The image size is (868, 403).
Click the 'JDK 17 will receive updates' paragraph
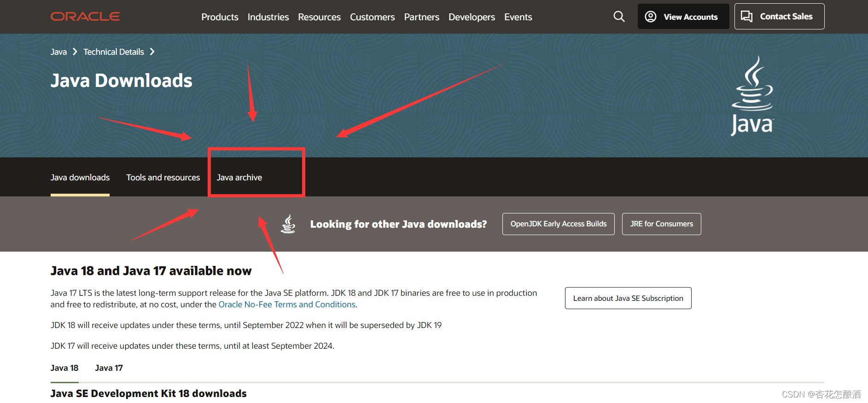coord(192,346)
